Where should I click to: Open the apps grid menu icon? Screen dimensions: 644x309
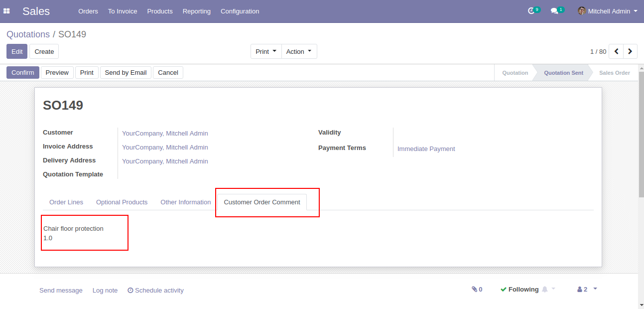[x=6, y=11]
